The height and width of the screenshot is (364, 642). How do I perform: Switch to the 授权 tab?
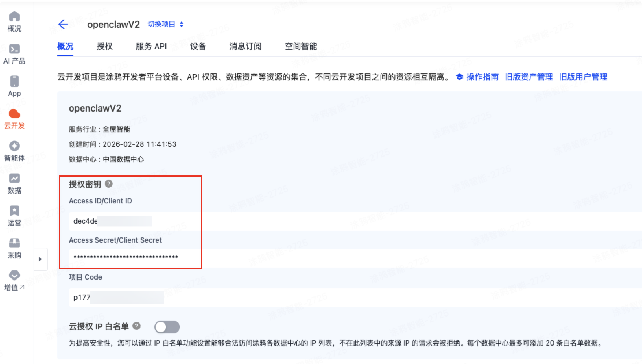pyautogui.click(x=105, y=47)
